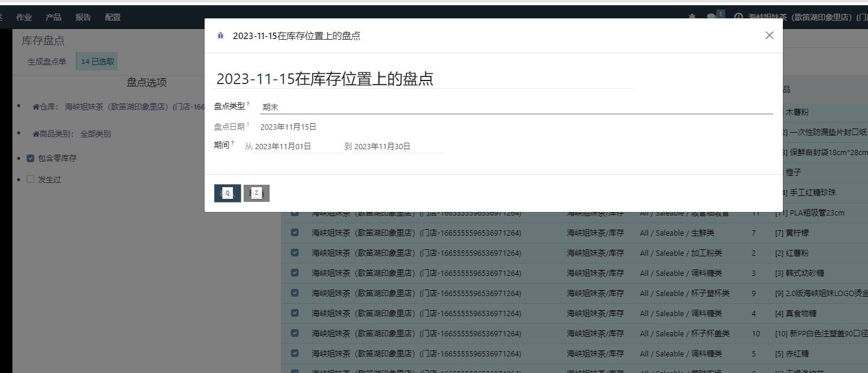
Task: Toggle the 包含零库存 checkbox
Action: pos(31,158)
